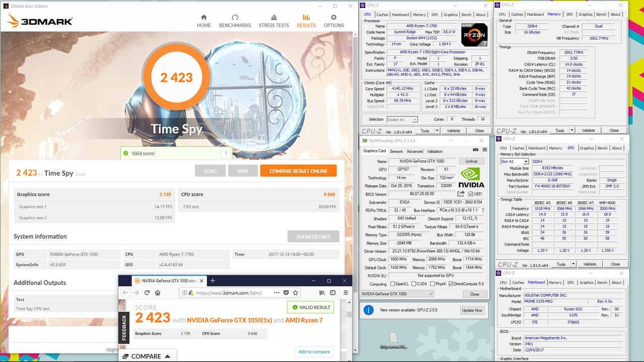Switch to Graphics tab in CPU-Z Memory window
The width and height of the screenshot is (644, 362).
point(586,15)
